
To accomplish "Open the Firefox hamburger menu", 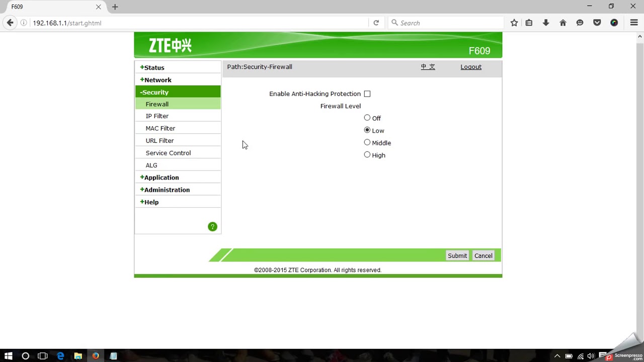I will 634,23.
